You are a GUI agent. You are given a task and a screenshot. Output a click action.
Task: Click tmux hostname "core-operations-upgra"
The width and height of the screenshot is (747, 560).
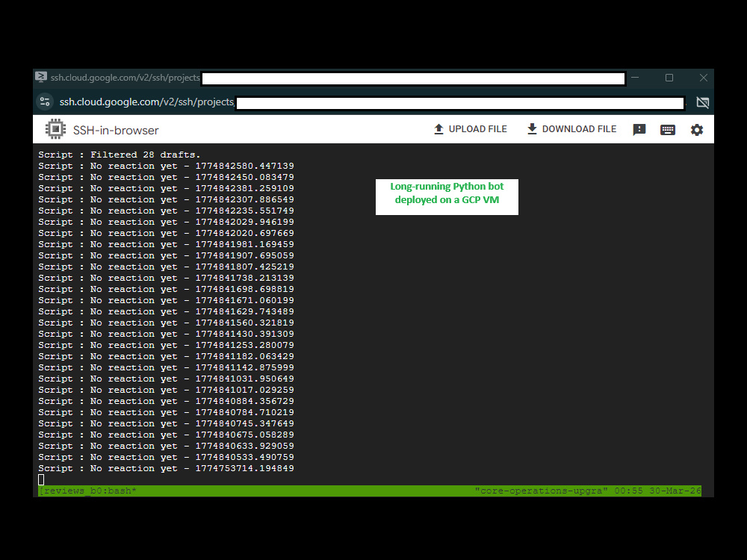[541, 491]
